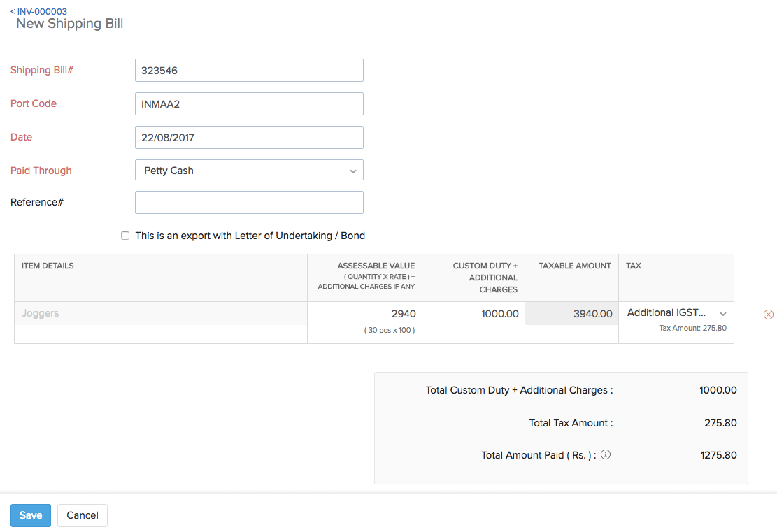Viewport: 777px width, 532px height.
Task: Click the Date field showing 22/08/2017
Action: coord(249,137)
